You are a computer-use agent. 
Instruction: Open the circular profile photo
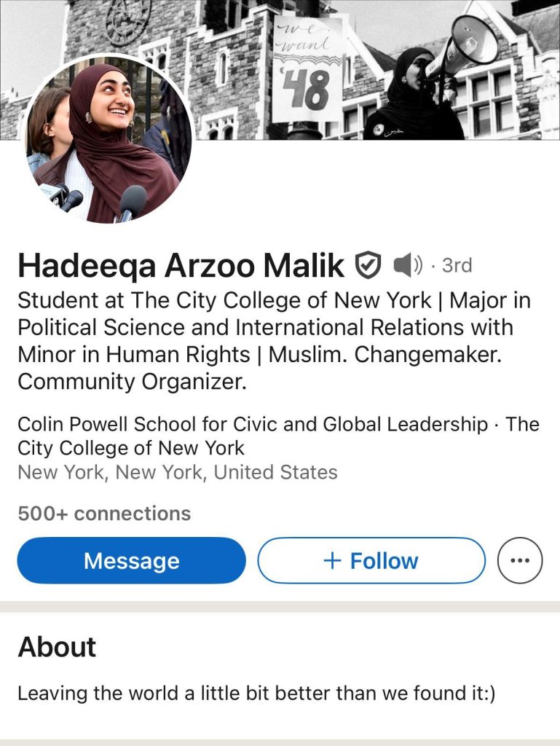pos(109,138)
